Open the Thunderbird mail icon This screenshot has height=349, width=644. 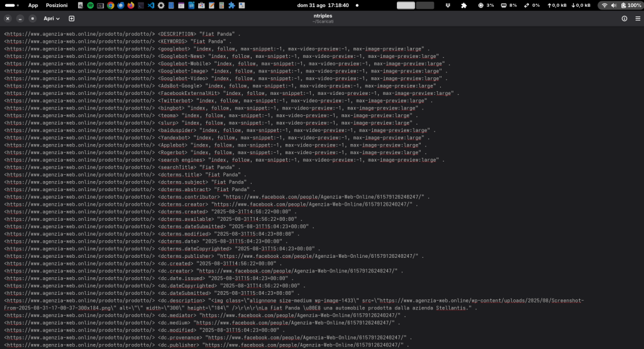[121, 5]
